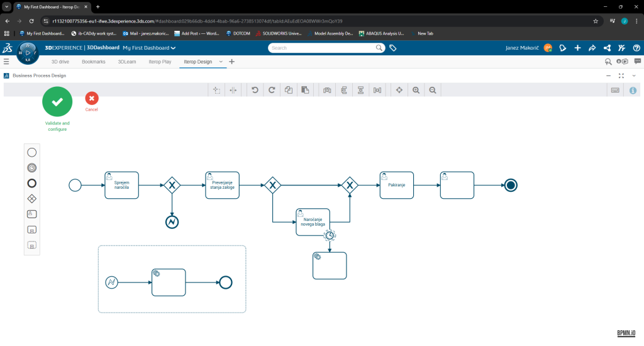Open the 3DLearn tab
This screenshot has width=644, height=346.
pos(127,62)
